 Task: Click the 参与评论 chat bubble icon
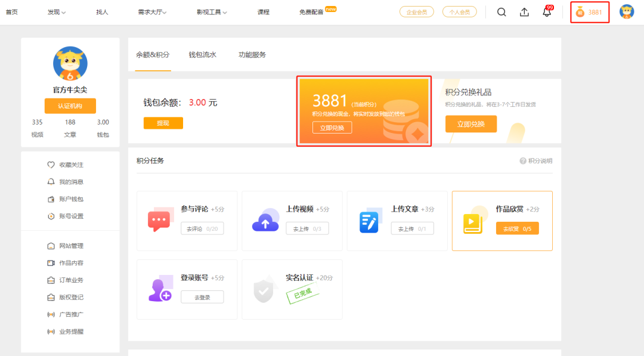159,221
